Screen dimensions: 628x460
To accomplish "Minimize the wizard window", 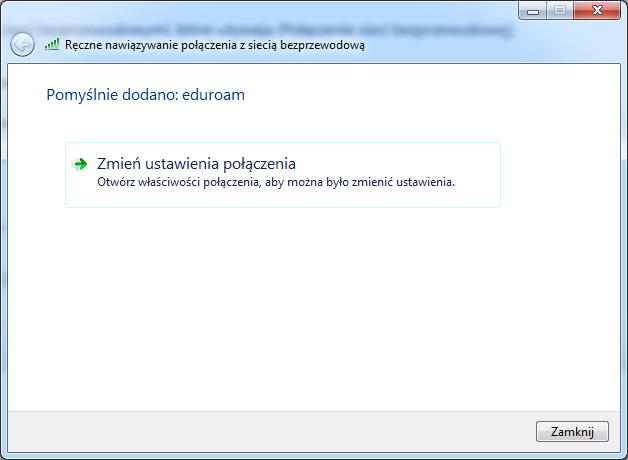I will pos(532,10).
